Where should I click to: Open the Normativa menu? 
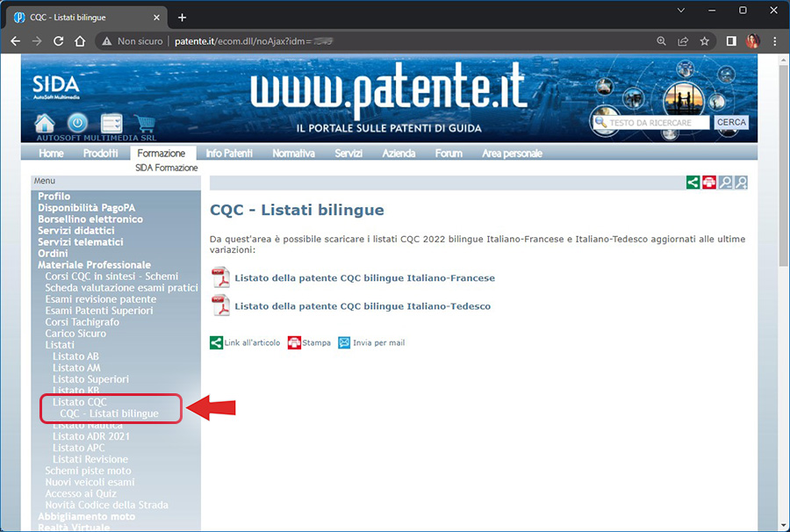pos(293,154)
